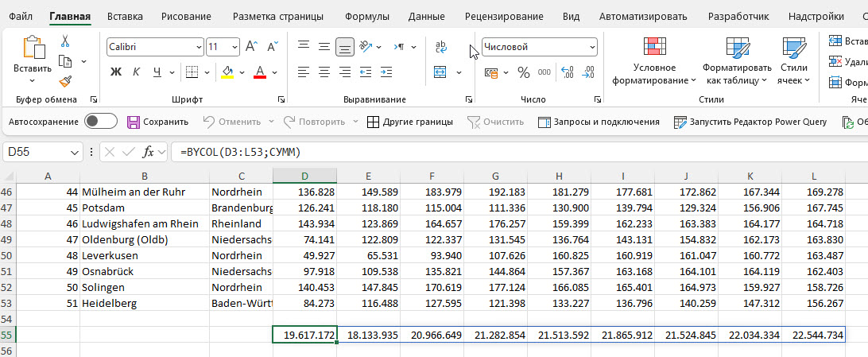Select the Format Painter brush icon
Viewport: 868px width, 357px height.
pyautogui.click(x=65, y=80)
